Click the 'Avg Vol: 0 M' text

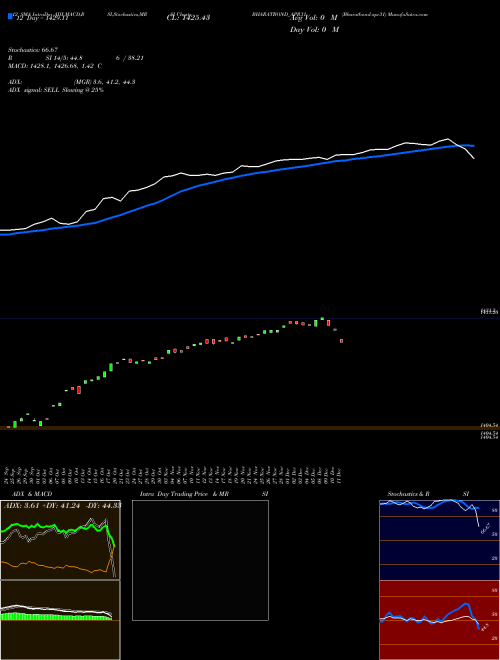pos(314,18)
